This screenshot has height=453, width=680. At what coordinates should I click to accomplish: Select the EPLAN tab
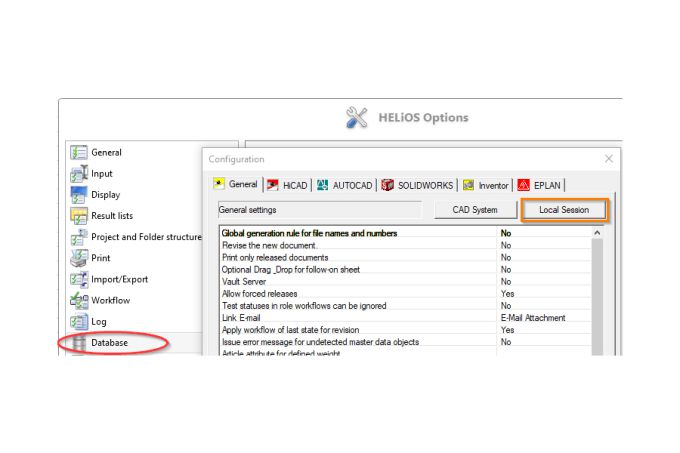click(x=539, y=186)
